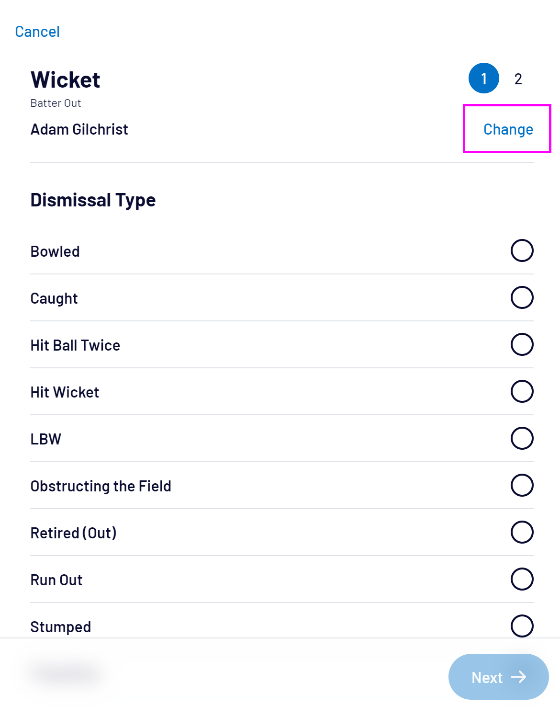Choose Obstructing the Field option
Viewport: 560px width, 728px height.
pyautogui.click(x=522, y=485)
